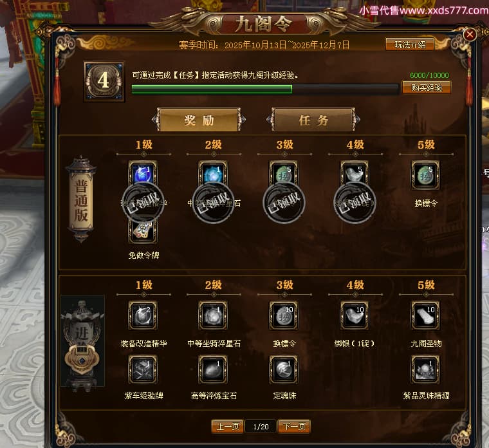Go to next page with 下一页

[x=294, y=426]
